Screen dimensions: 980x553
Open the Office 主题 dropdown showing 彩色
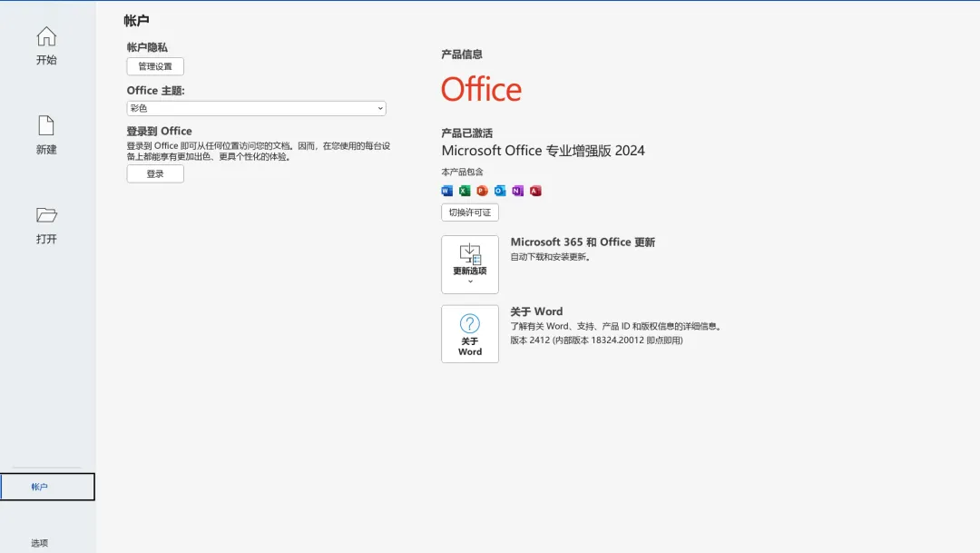pos(256,108)
